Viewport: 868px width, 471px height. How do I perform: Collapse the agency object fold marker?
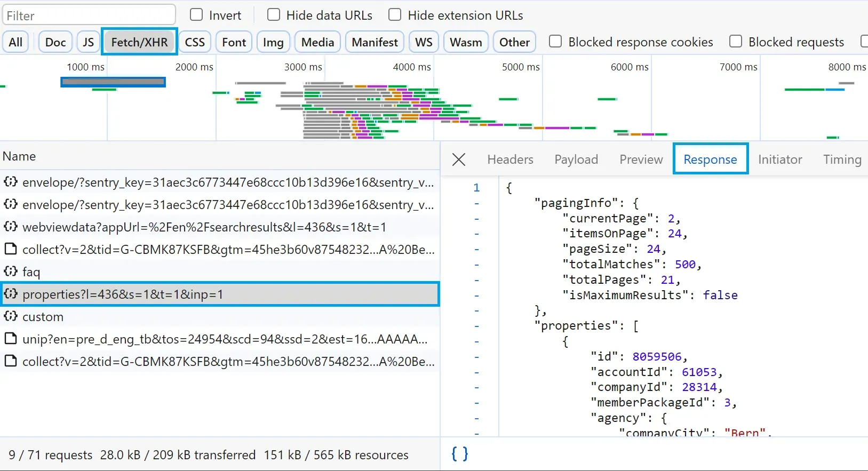click(x=476, y=418)
